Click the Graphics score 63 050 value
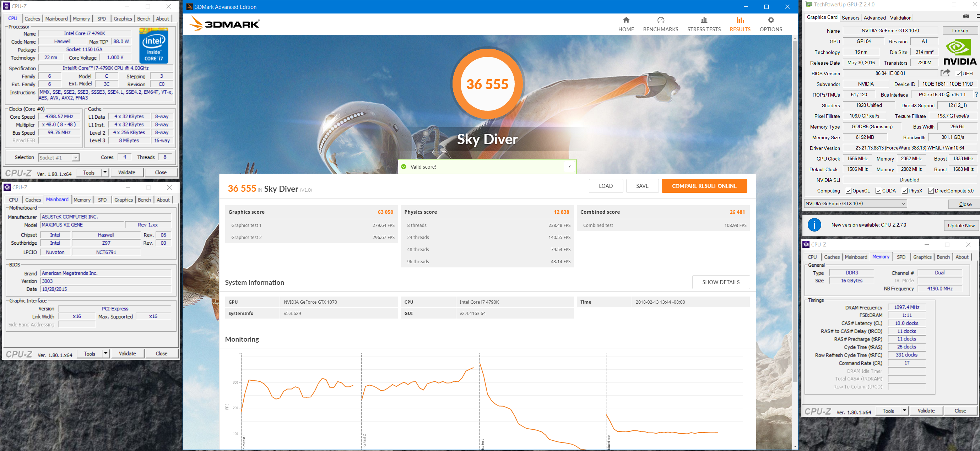This screenshot has width=980, height=451. [x=385, y=212]
